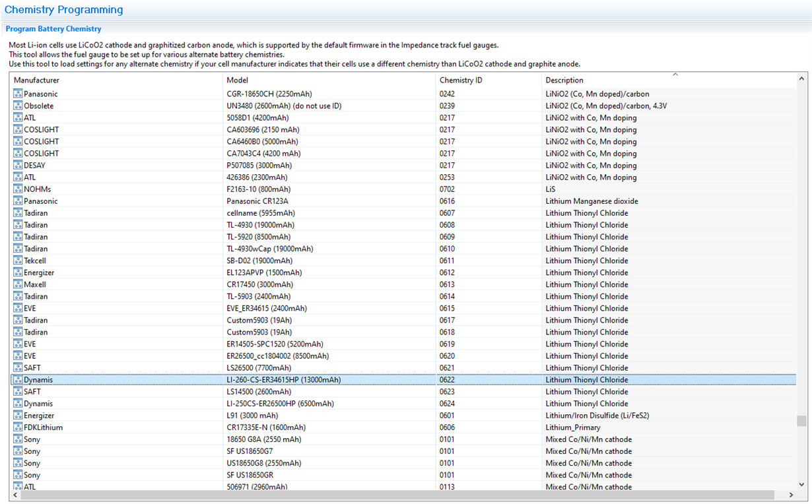This screenshot has height=504, width=812.
Task: Click the horizontal scroll left arrow
Action: tap(16, 495)
